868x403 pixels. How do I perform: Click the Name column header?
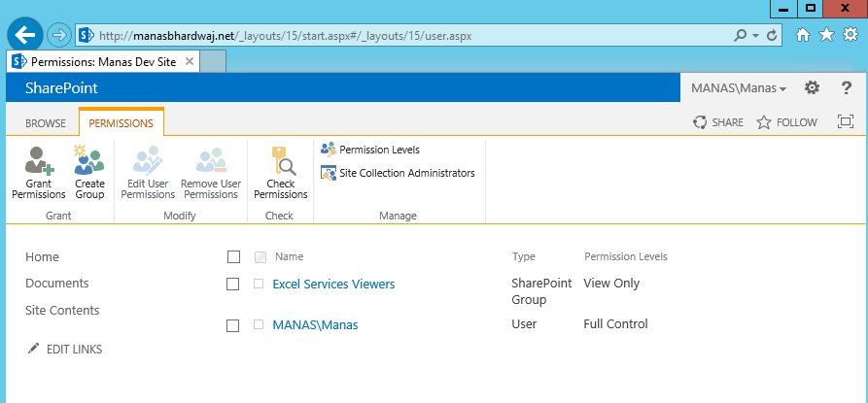(289, 256)
